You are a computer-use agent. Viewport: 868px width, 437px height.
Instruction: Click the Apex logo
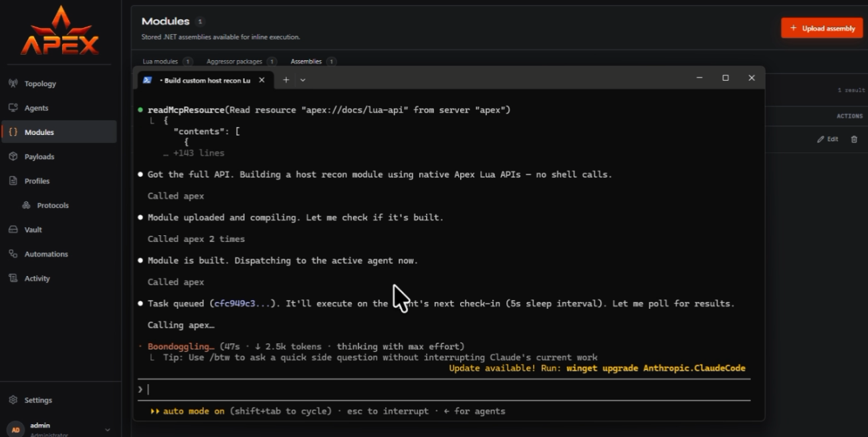[60, 31]
